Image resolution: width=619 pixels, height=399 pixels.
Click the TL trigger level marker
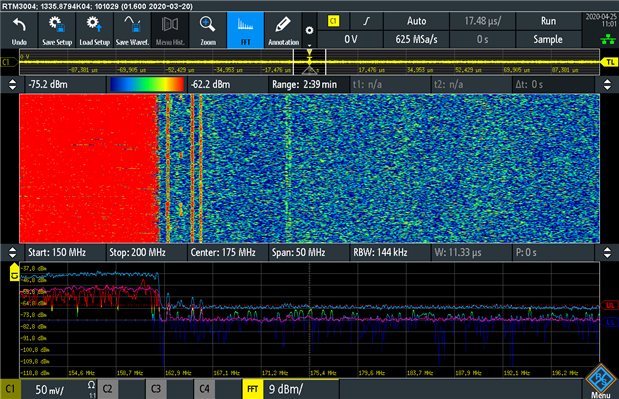pyautogui.click(x=610, y=62)
